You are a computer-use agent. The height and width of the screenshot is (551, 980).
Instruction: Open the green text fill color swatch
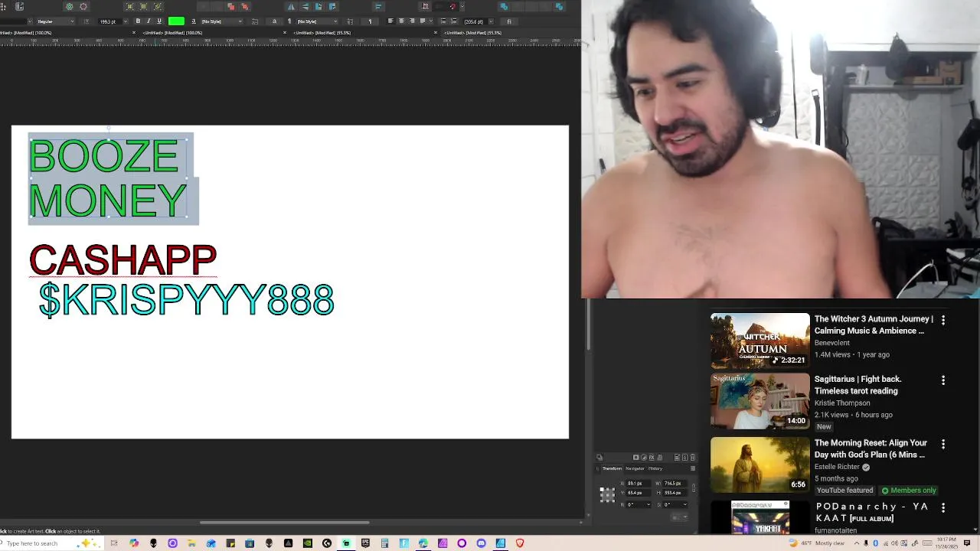(x=176, y=21)
